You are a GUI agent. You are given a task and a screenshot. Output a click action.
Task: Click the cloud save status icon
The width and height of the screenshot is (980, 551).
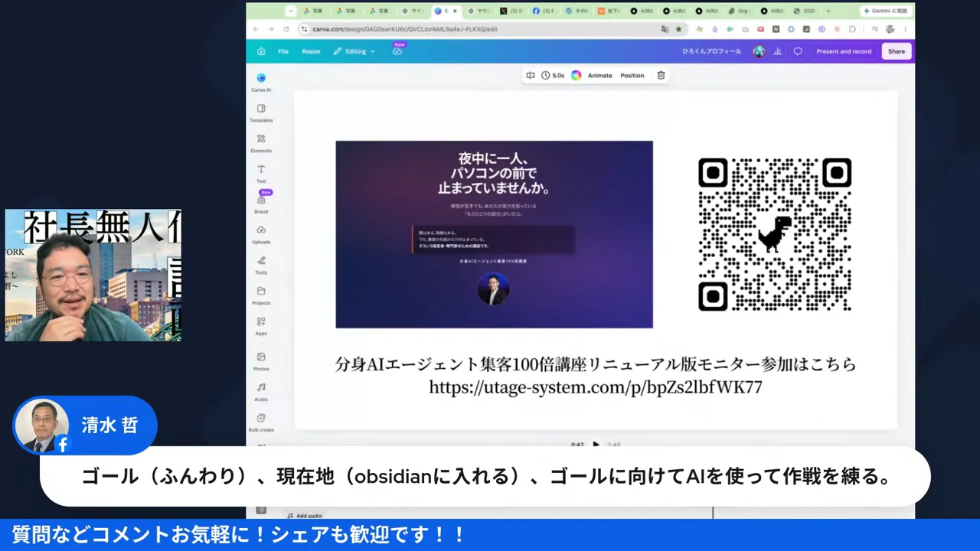pyautogui.click(x=397, y=51)
